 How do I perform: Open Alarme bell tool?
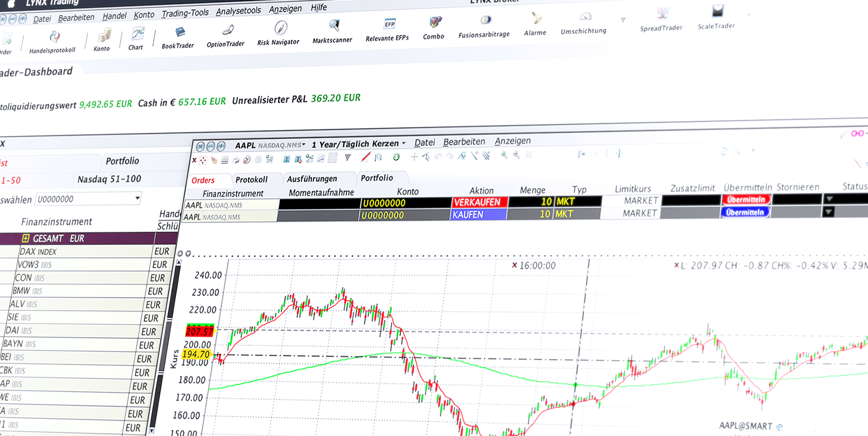536,25
